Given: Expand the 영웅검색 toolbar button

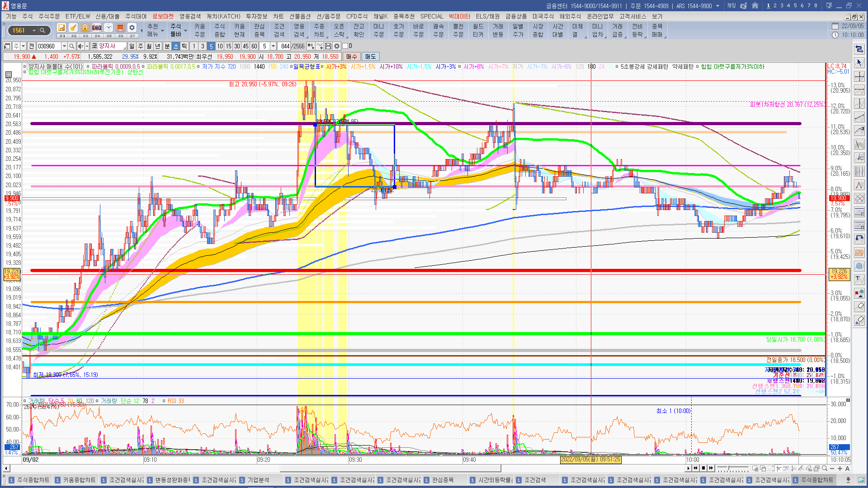Looking at the screenshot, I should (x=299, y=30).
